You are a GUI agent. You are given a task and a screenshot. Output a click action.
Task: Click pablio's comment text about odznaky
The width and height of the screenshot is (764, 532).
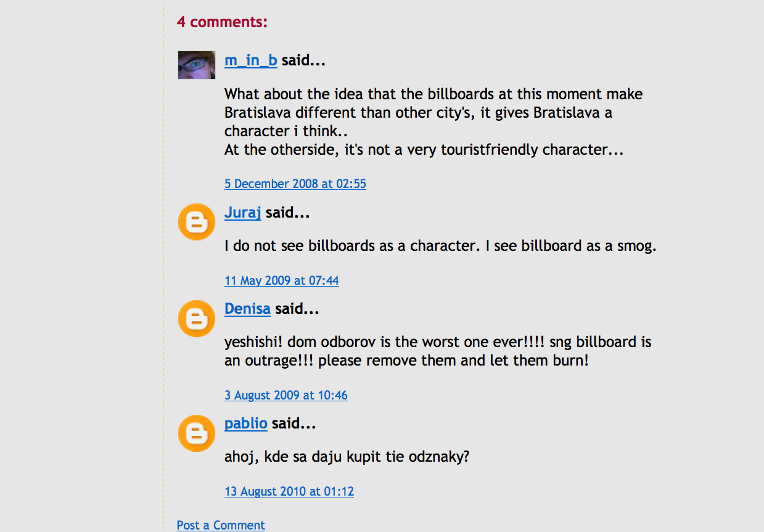347,457
